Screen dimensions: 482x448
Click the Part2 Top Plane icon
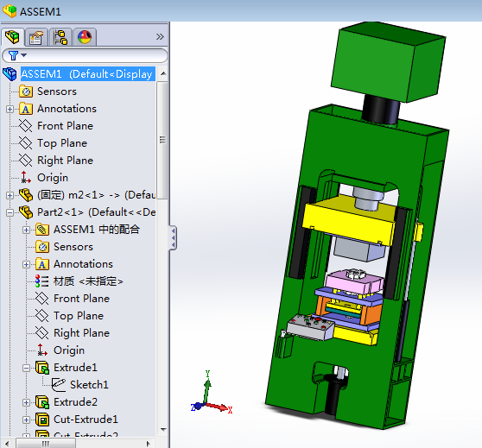pyautogui.click(x=41, y=316)
